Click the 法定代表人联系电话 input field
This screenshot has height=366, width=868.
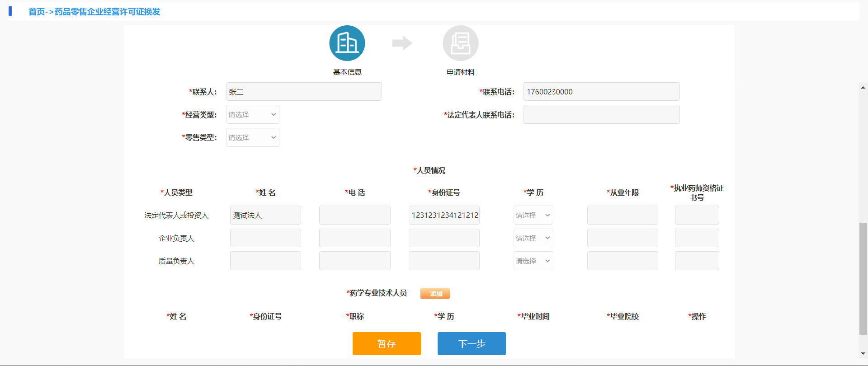pos(601,115)
